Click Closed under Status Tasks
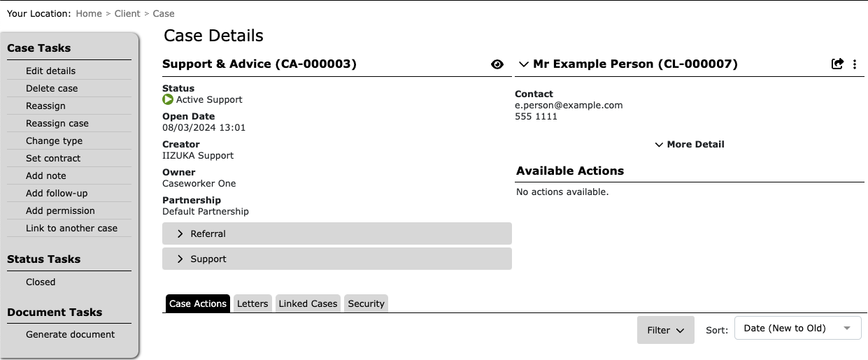The image size is (868, 360). 41,282
